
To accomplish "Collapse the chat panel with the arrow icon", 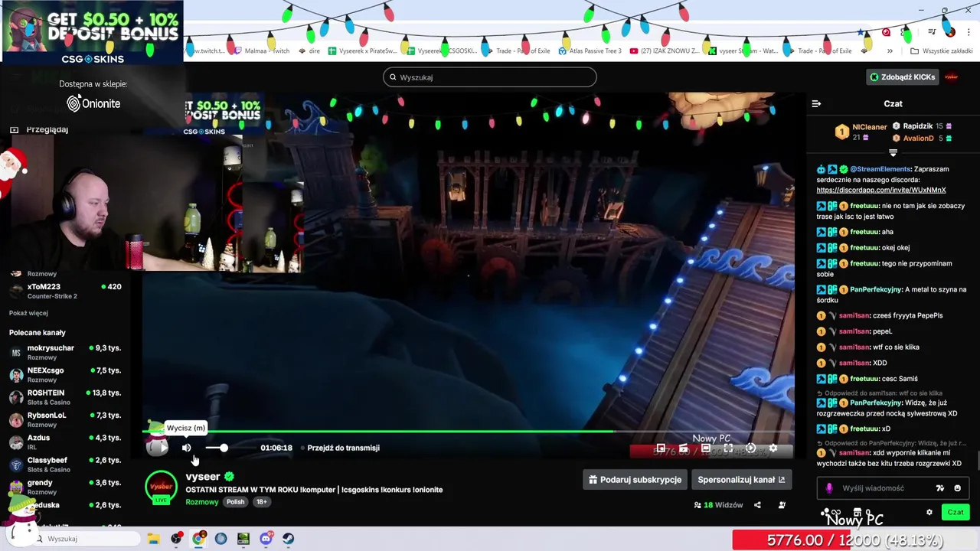I will (x=816, y=103).
